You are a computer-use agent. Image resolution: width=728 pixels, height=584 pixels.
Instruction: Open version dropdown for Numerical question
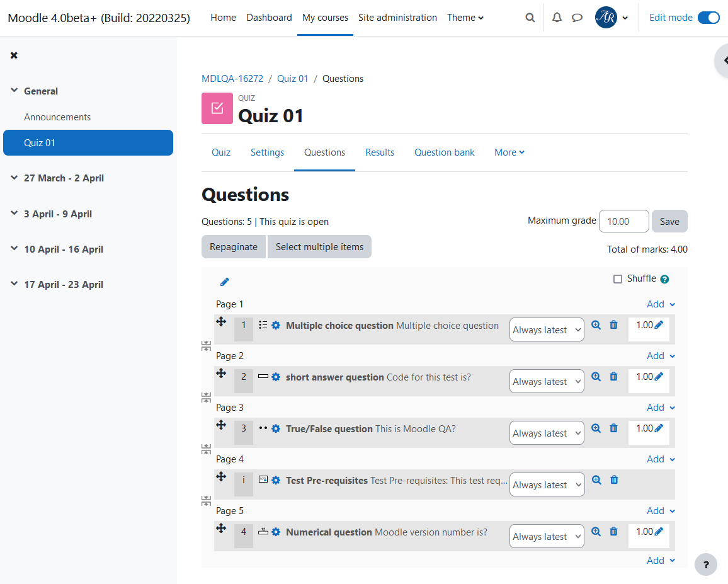tap(547, 535)
